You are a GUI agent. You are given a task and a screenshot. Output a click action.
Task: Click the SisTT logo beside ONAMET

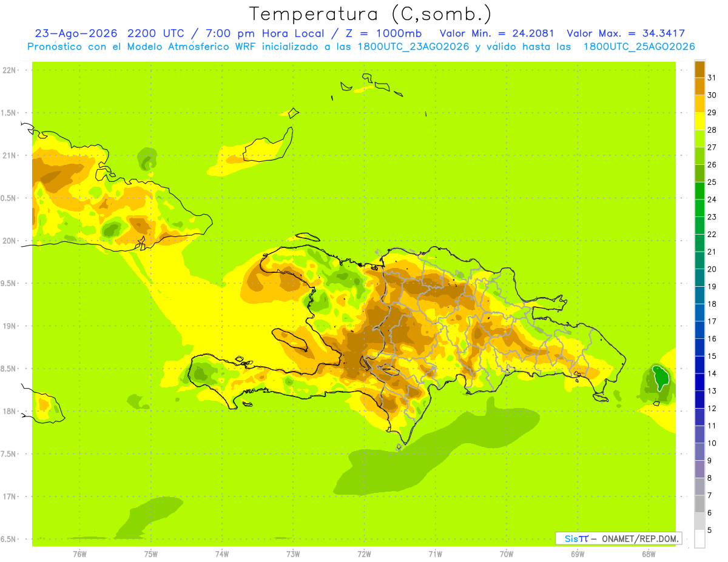click(576, 538)
